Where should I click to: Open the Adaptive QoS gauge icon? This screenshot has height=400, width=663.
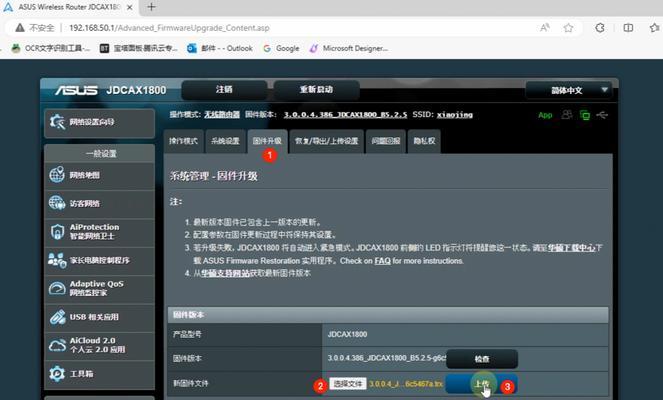coord(57,288)
